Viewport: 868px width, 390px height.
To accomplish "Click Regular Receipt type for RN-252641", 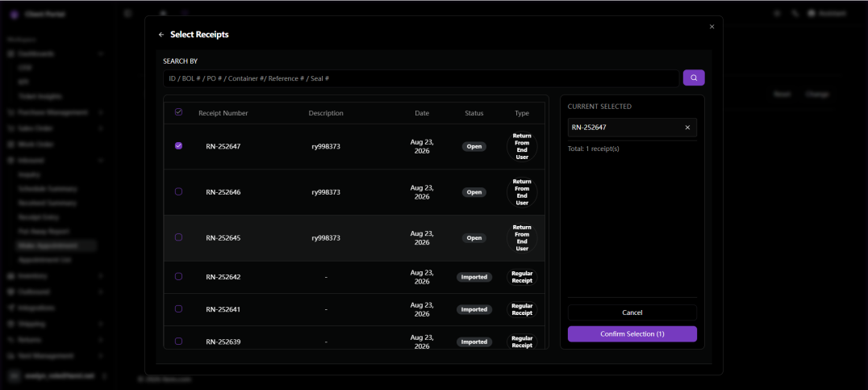I will pos(522,309).
